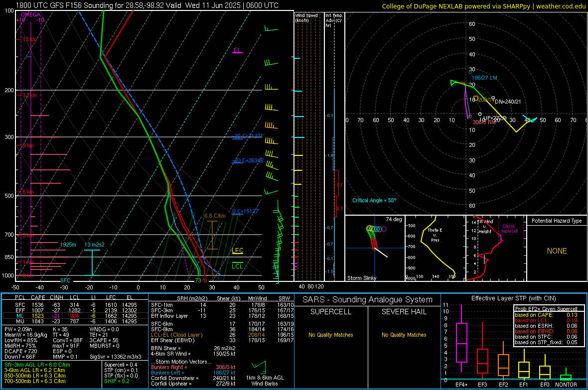Click the DCAPE = 720 value

coord(20,351)
